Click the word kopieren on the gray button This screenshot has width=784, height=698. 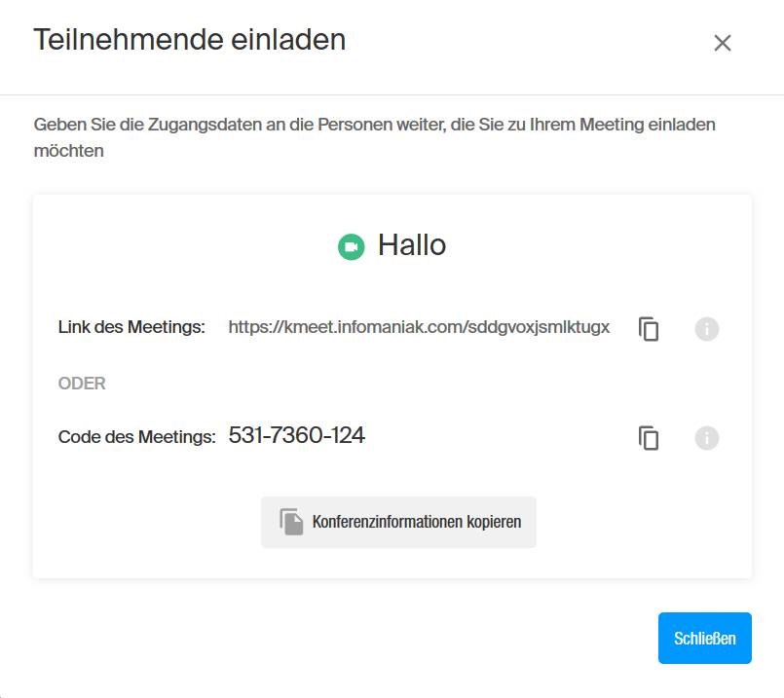(x=494, y=522)
